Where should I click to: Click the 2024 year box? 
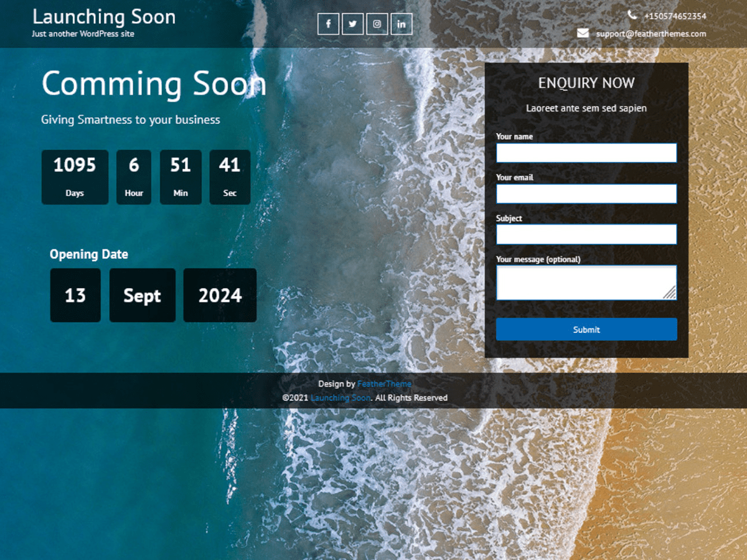219,295
